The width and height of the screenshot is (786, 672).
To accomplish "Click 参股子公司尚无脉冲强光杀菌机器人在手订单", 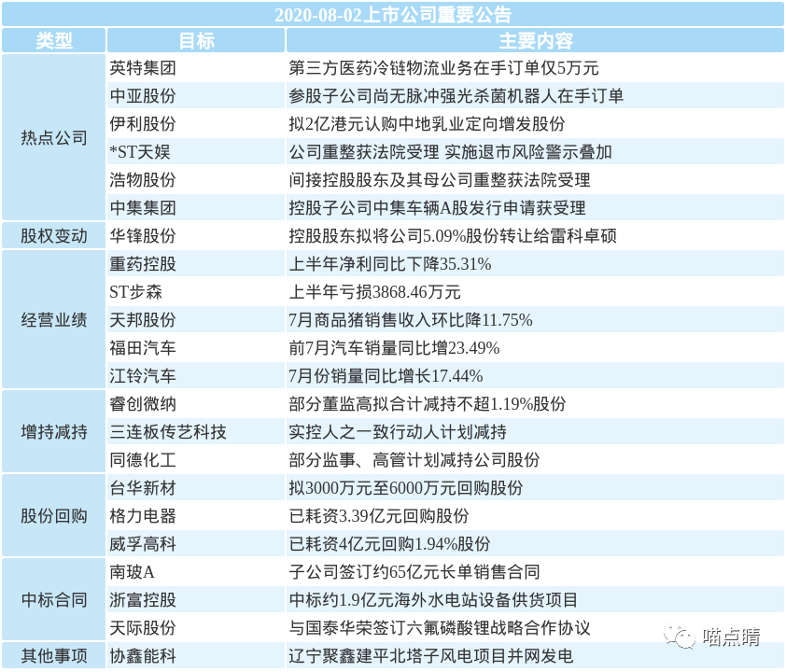I will click(456, 96).
